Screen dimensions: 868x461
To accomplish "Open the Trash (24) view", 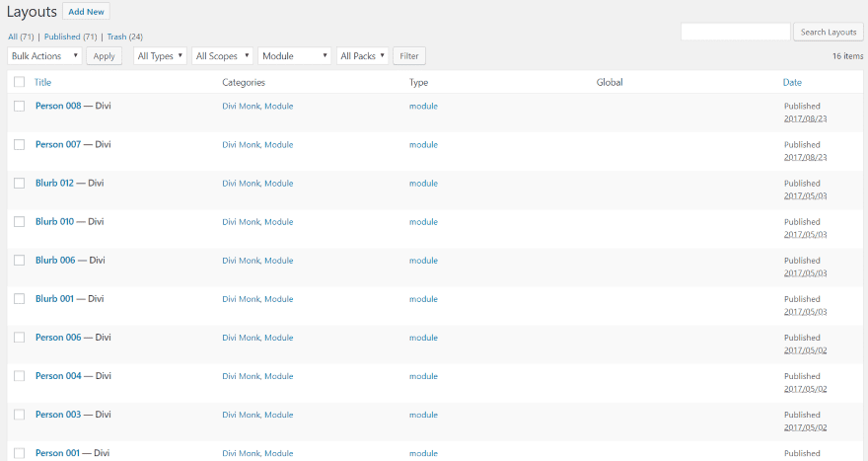I will [x=124, y=37].
